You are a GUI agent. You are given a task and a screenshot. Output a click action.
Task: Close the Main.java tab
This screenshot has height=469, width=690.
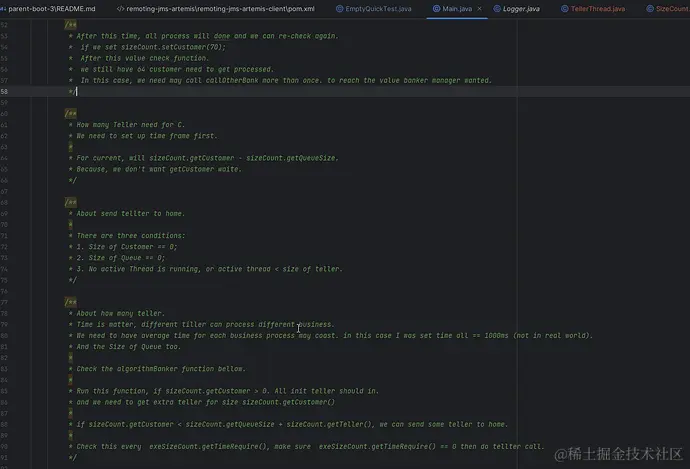(x=479, y=9)
